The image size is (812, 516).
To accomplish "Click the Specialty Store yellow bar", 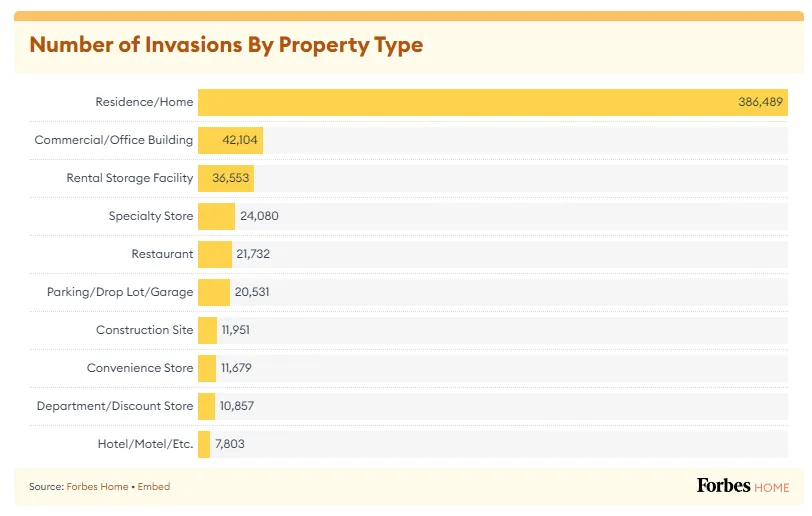I will (216, 216).
